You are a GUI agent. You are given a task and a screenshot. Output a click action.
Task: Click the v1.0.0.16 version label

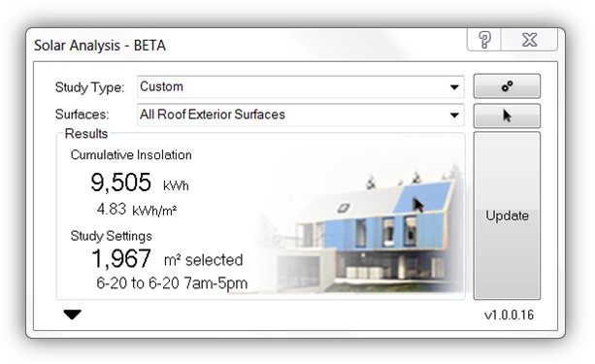tap(509, 315)
